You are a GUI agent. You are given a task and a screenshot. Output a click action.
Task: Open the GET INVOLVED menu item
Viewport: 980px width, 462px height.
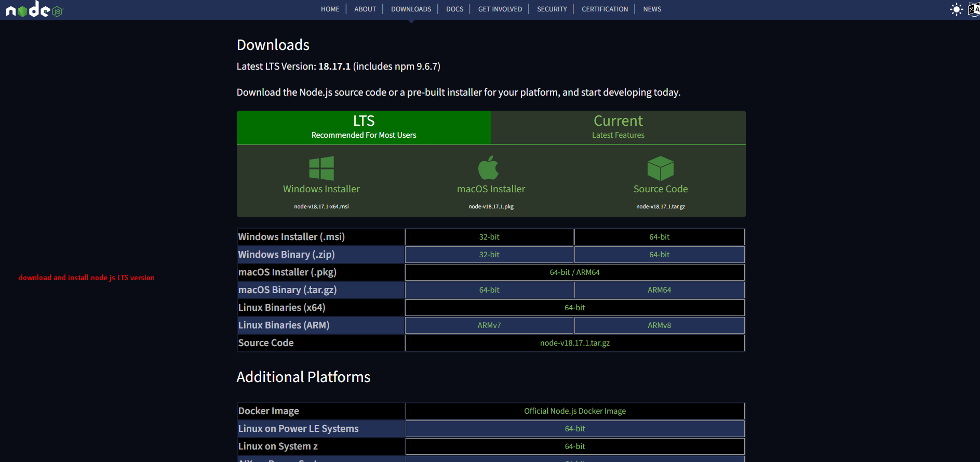(x=500, y=9)
